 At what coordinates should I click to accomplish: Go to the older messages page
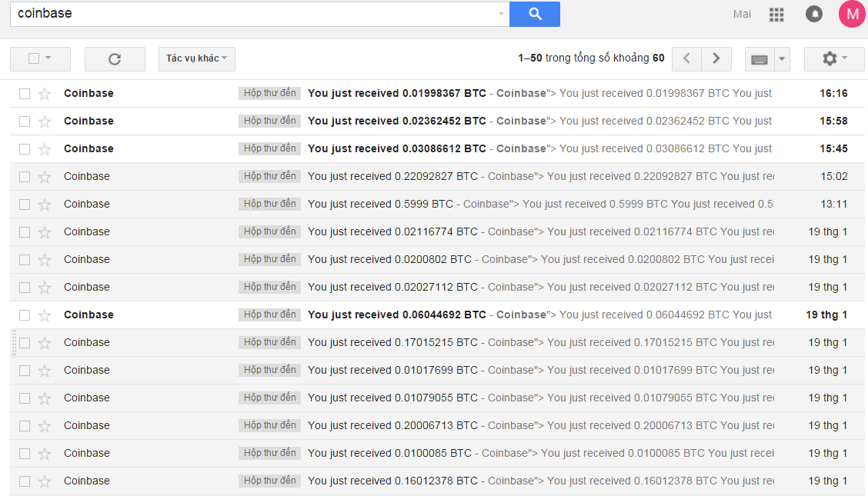pyautogui.click(x=716, y=58)
